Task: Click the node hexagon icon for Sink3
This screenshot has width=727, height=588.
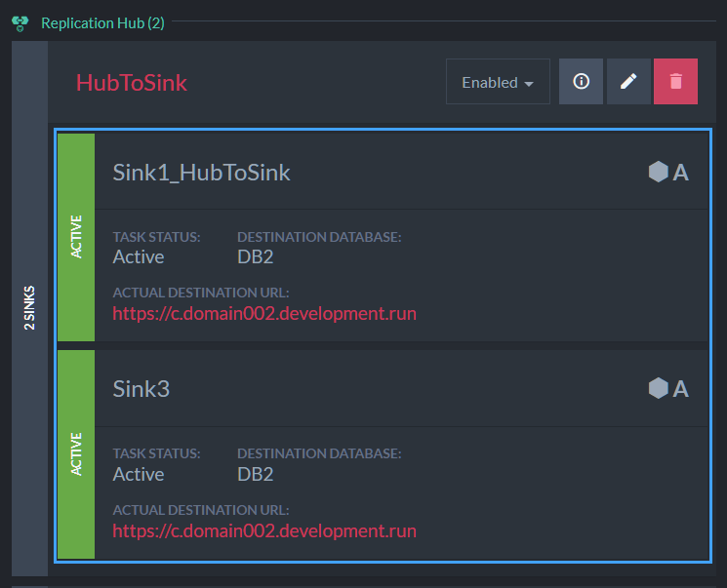Action: coord(658,388)
